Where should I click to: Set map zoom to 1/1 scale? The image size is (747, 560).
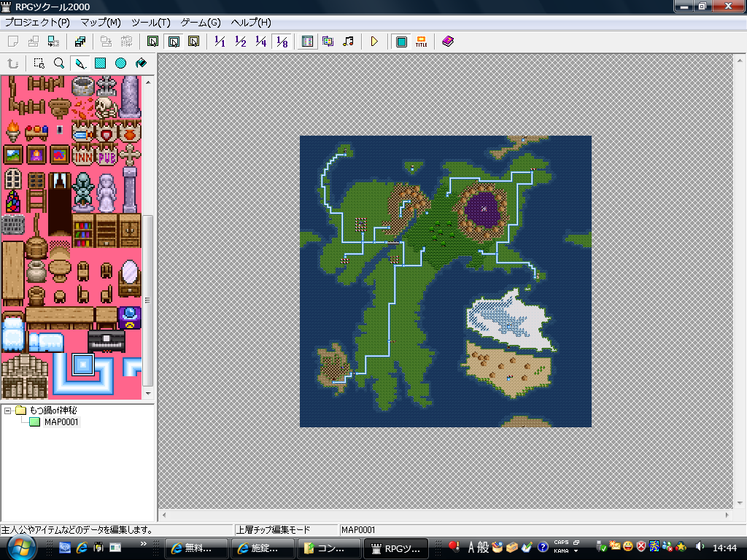point(220,42)
